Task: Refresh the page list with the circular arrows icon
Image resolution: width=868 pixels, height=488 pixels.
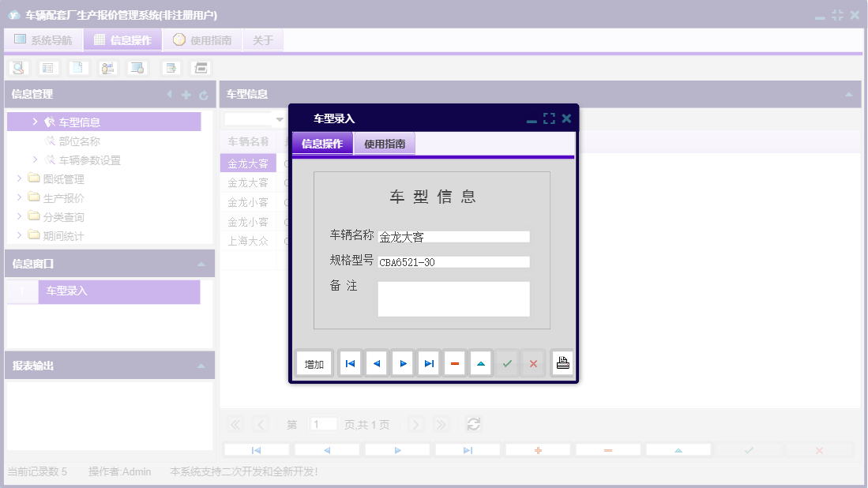Action: 473,424
